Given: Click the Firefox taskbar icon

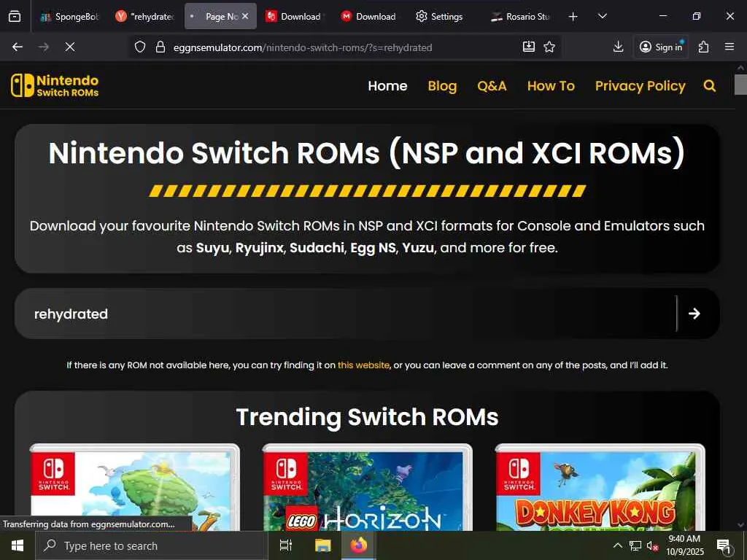Looking at the screenshot, I should [359, 545].
